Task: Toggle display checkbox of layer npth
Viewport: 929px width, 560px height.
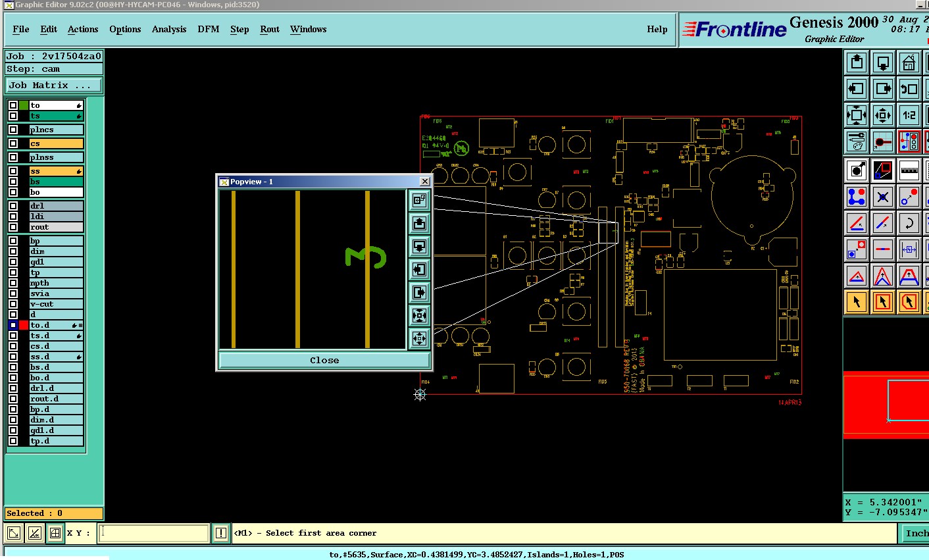Action: tap(13, 283)
